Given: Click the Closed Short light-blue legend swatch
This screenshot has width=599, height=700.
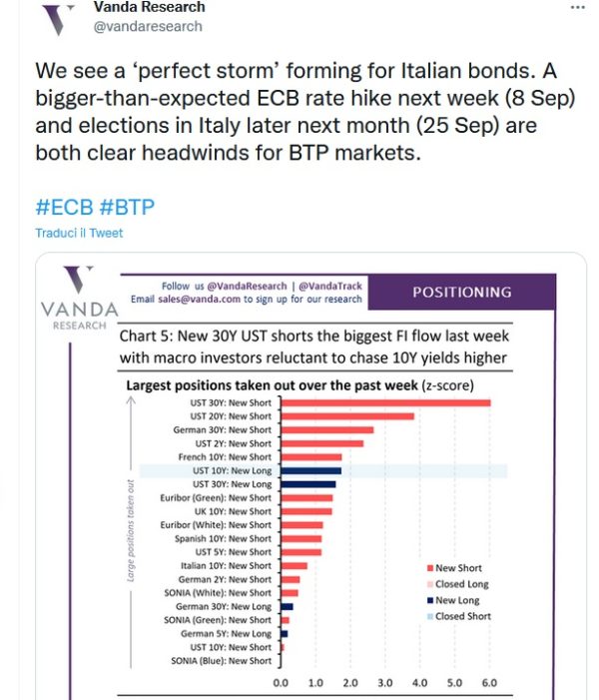Looking at the screenshot, I should click(x=430, y=616).
